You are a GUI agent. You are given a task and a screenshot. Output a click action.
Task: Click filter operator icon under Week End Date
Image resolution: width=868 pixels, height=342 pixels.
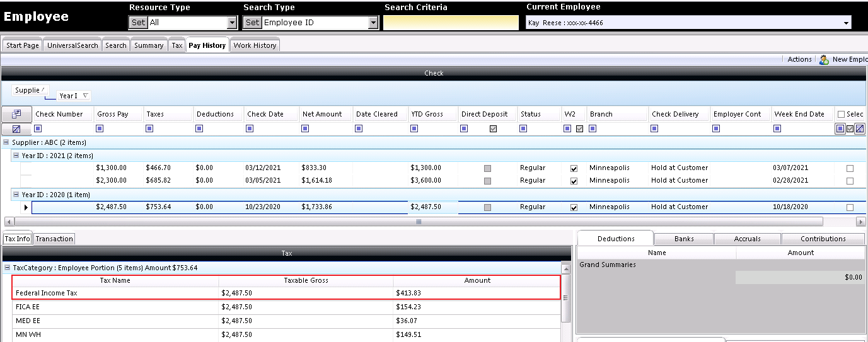click(777, 128)
